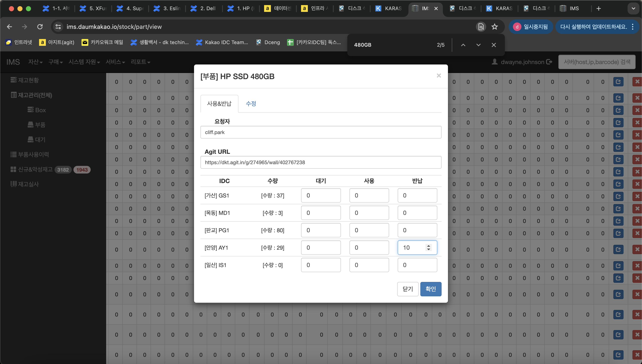This screenshot has width=642, height=364.
Task: Switch to the 3. Eslin browser tab
Action: (x=167, y=8)
